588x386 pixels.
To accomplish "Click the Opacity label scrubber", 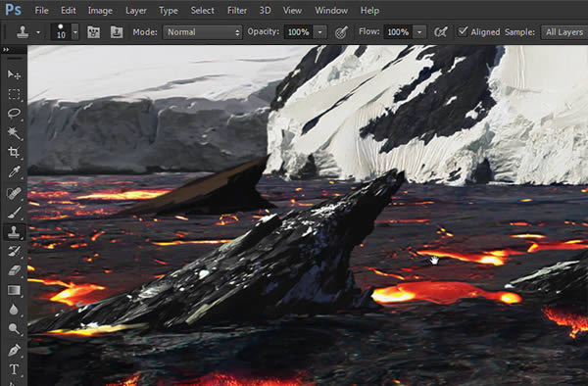I will [264, 32].
